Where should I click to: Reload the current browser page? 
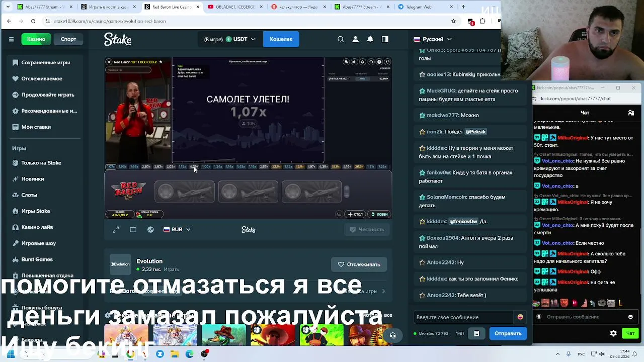33,21
